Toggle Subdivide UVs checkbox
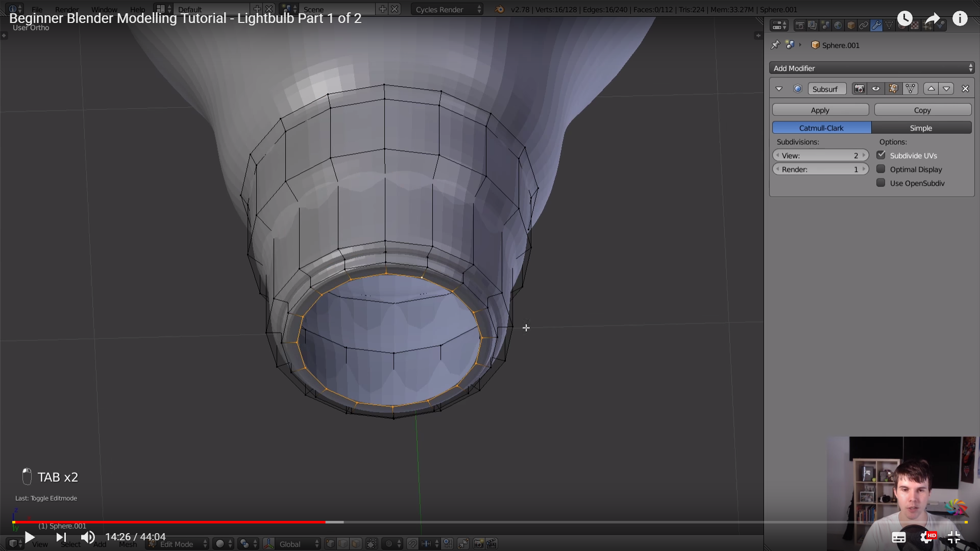Viewport: 980px width, 551px height. coord(881,155)
